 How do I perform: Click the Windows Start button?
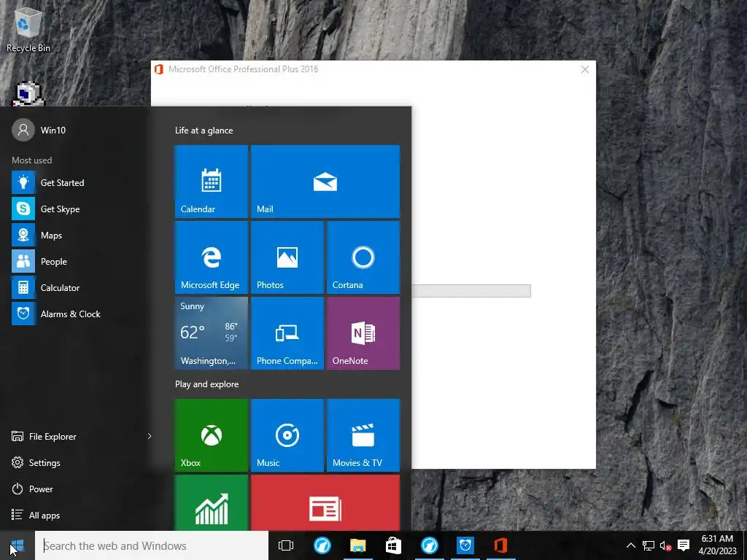point(18,545)
